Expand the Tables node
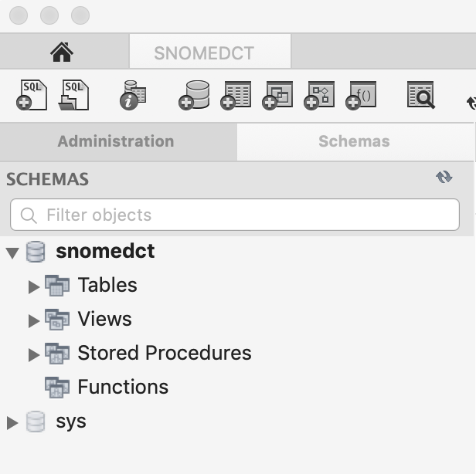The image size is (476, 474). tap(34, 286)
